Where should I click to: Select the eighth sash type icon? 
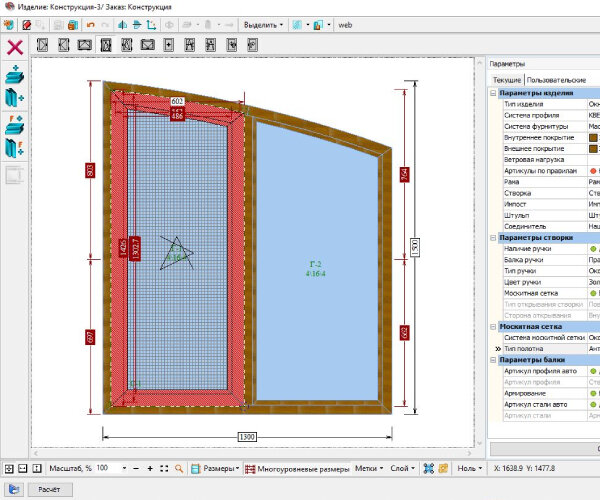point(190,45)
